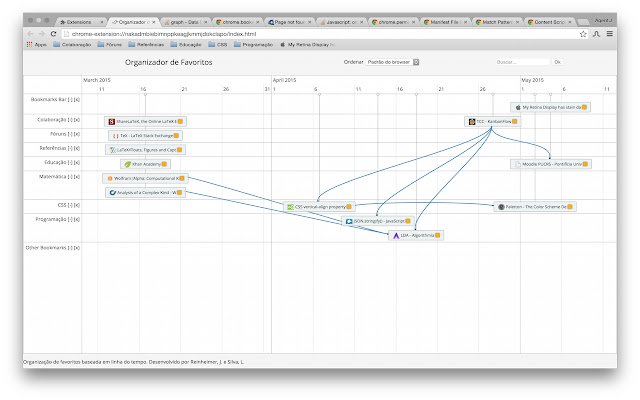Click the extension icon beside the star
This screenshot has width=640, height=400.
point(596,34)
